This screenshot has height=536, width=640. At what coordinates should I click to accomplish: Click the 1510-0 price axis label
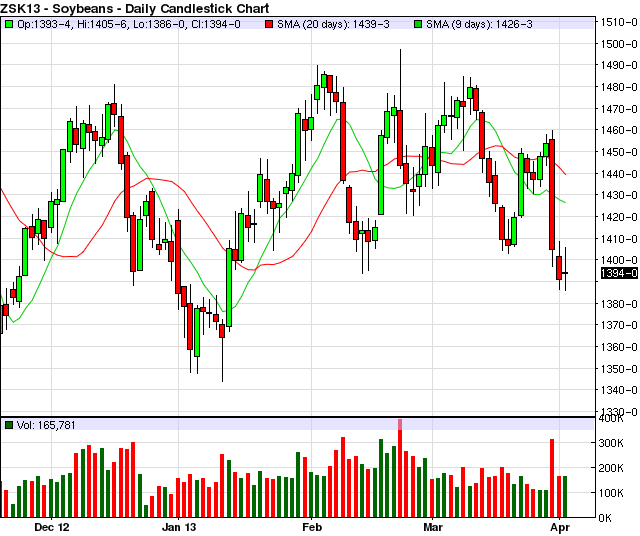pyautogui.click(x=619, y=22)
